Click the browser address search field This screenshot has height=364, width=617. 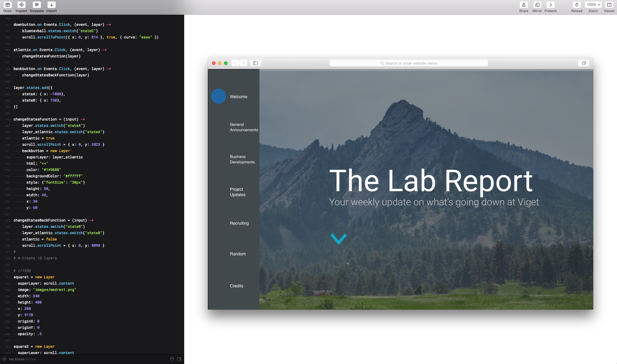(409, 63)
